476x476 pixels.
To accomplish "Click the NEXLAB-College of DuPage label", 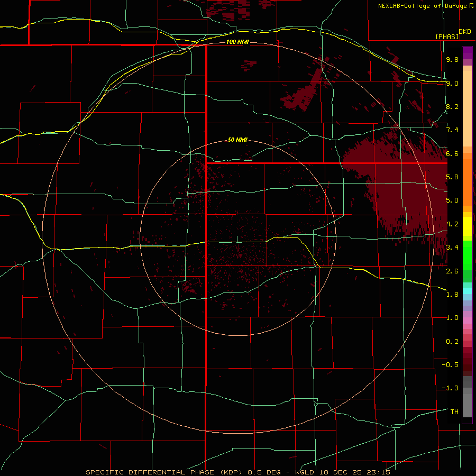I will coord(422,6).
